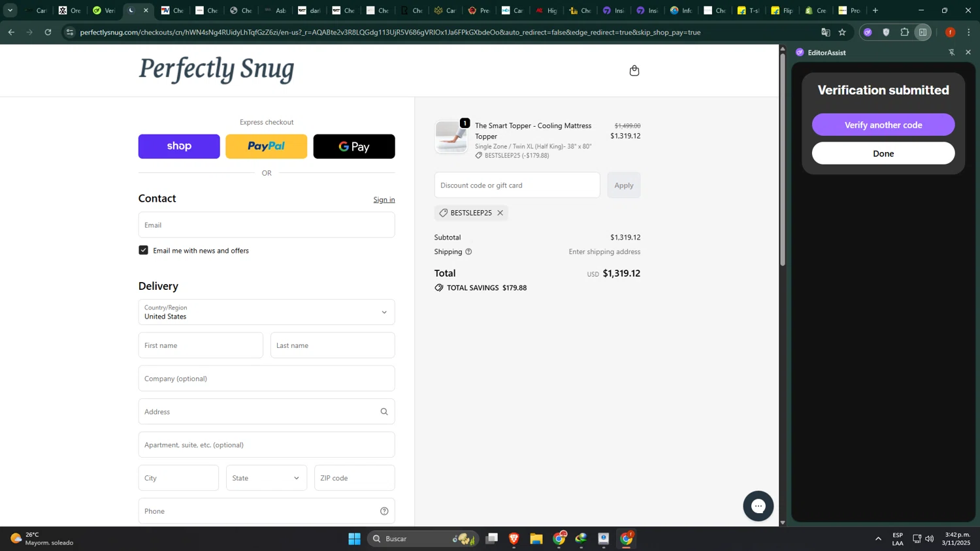Focus the ZIP code field

point(355,478)
